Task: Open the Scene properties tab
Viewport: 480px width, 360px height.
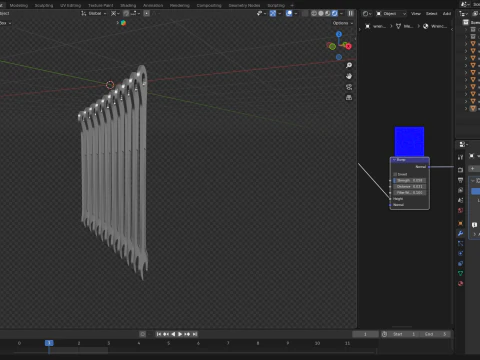Action: tap(460, 200)
